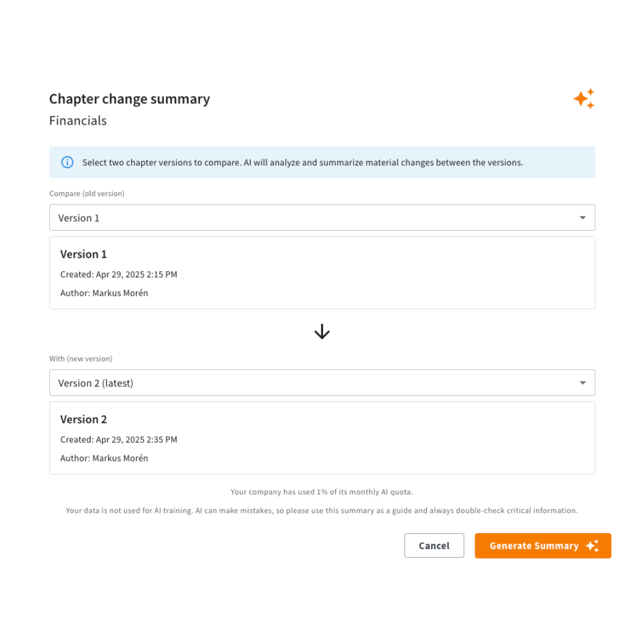644x644 pixels.
Task: Click the monthly AI quota usage notice
Action: click(x=322, y=492)
